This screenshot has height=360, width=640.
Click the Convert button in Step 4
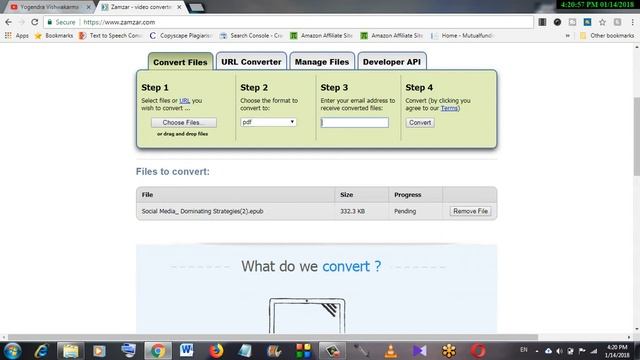click(420, 122)
